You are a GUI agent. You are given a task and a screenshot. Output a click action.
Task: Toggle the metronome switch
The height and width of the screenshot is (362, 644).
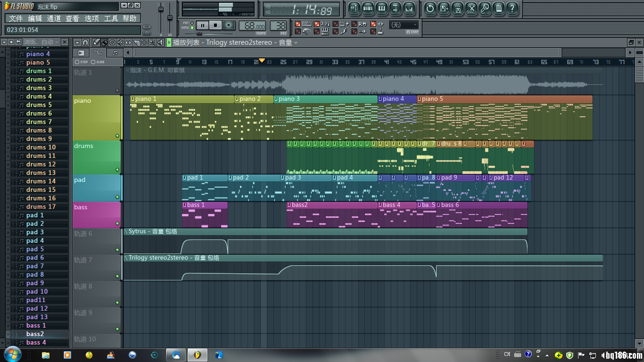coord(297,32)
